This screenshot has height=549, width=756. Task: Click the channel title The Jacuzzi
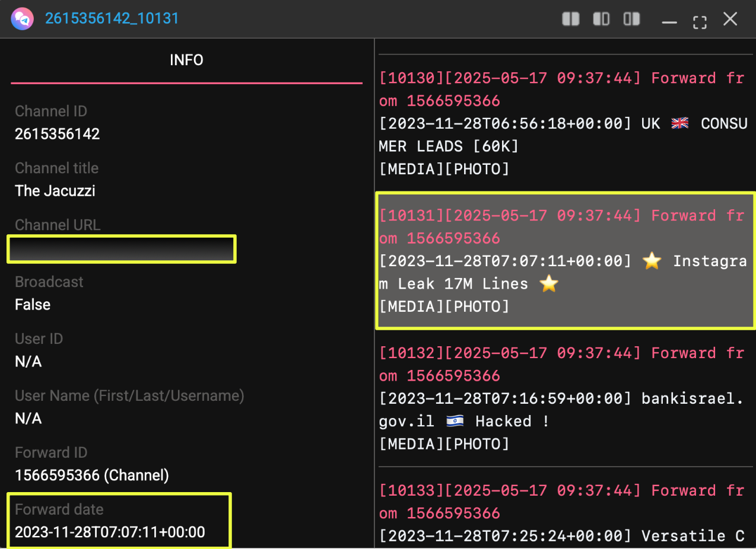55,191
